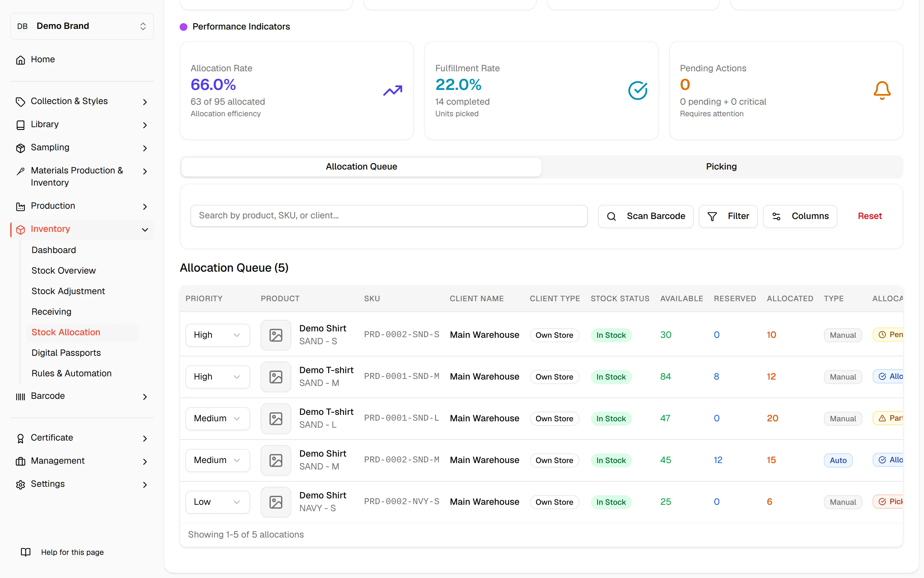Open the Receiving page
Image resolution: width=924 pixels, height=578 pixels.
tap(51, 311)
